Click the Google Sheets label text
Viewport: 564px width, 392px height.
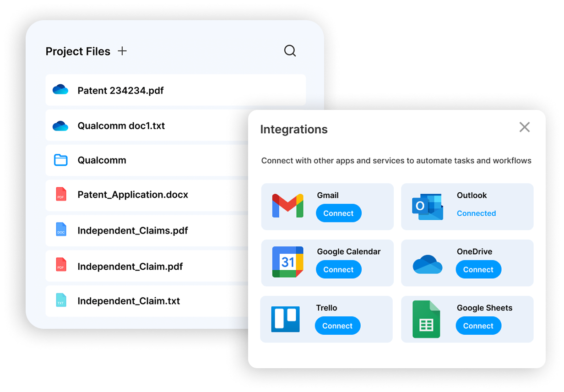[485, 308]
